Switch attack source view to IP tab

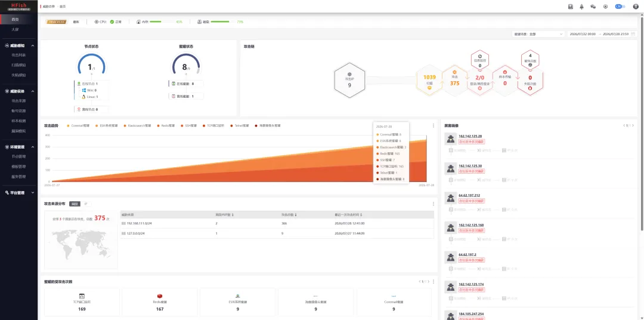tap(86, 204)
